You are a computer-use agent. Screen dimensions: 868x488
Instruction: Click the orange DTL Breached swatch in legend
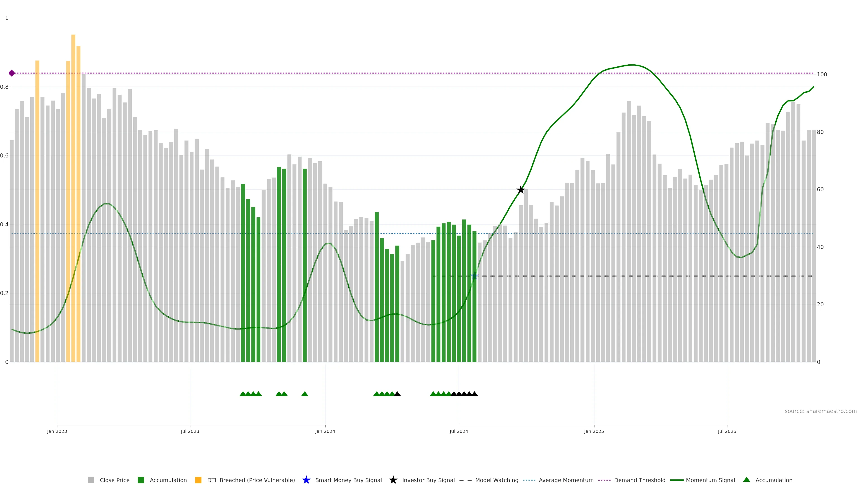pyautogui.click(x=198, y=480)
